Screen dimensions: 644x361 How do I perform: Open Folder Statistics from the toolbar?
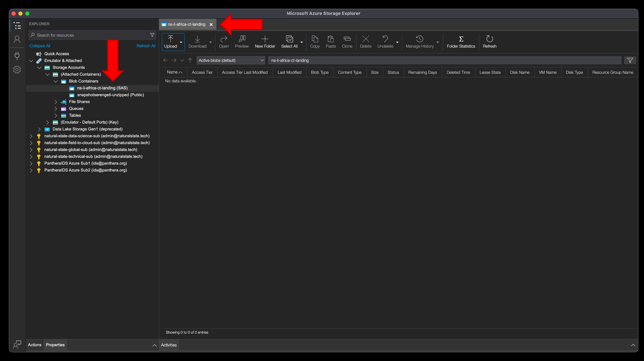tap(461, 42)
